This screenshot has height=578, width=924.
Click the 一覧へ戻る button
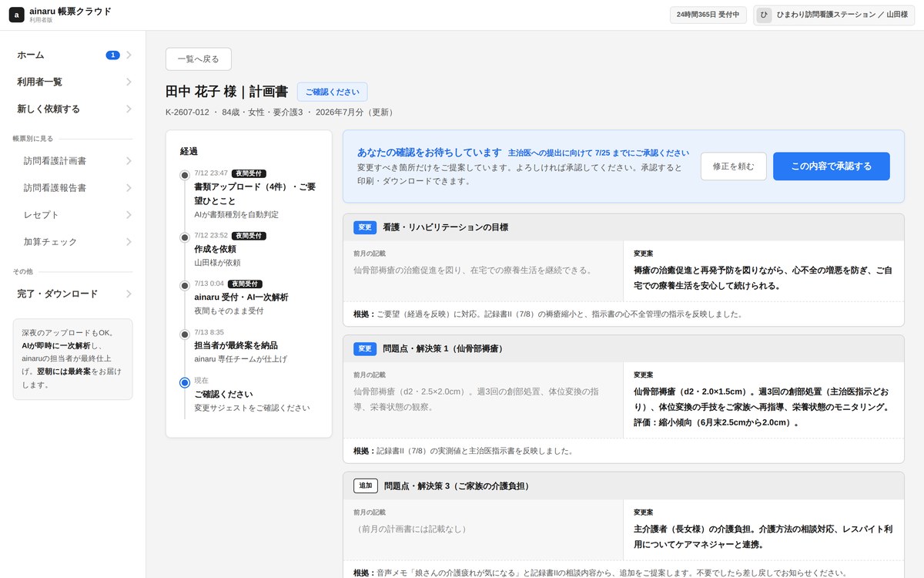pos(199,59)
